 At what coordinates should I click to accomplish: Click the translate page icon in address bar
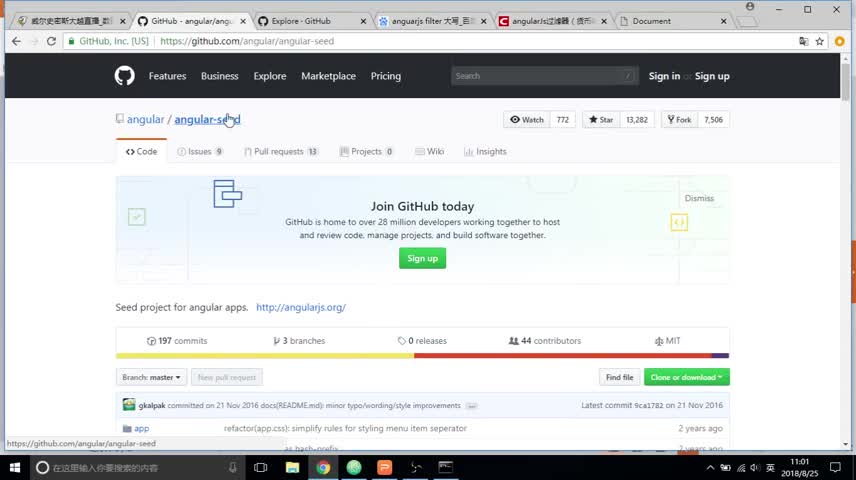point(804,41)
